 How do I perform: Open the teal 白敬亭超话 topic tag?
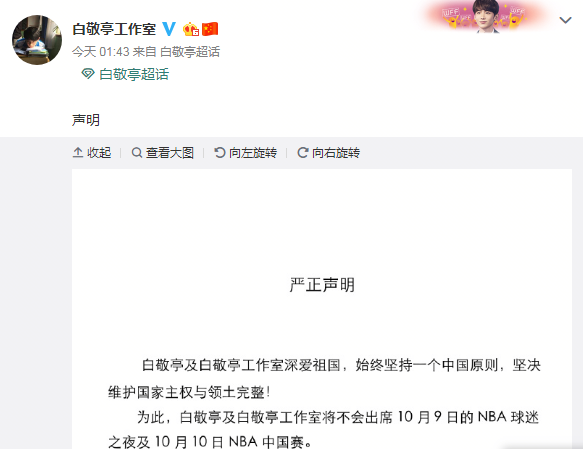[134, 74]
